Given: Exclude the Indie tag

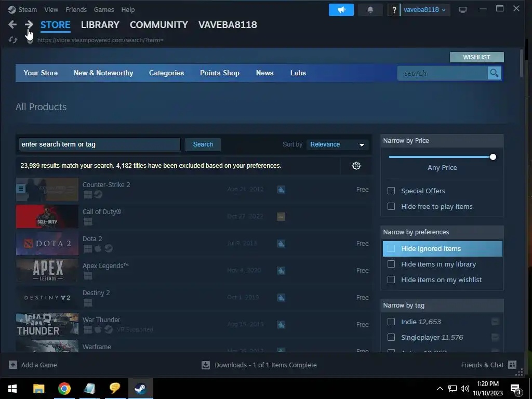Looking at the screenshot, I should 495,322.
